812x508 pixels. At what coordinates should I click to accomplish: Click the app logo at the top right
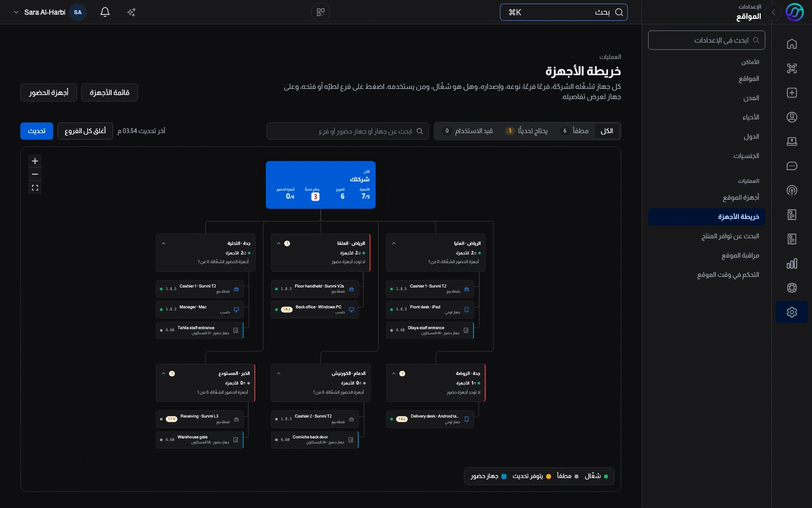795,12
